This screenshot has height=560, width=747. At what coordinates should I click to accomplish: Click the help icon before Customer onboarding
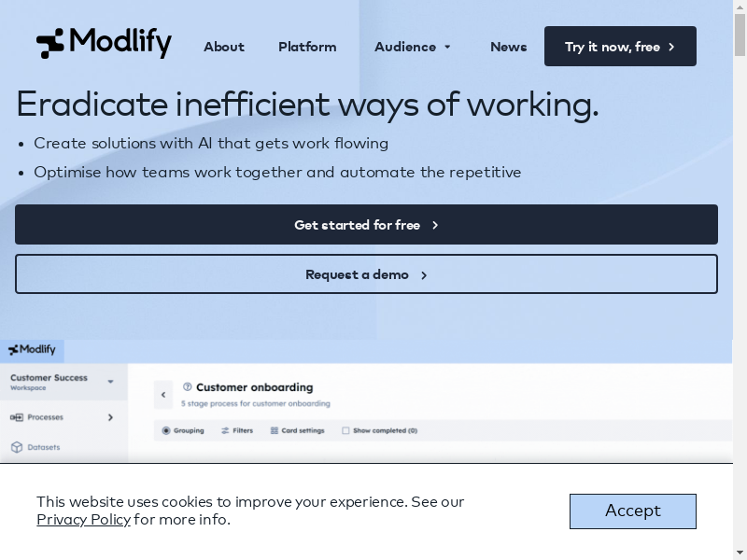click(187, 386)
